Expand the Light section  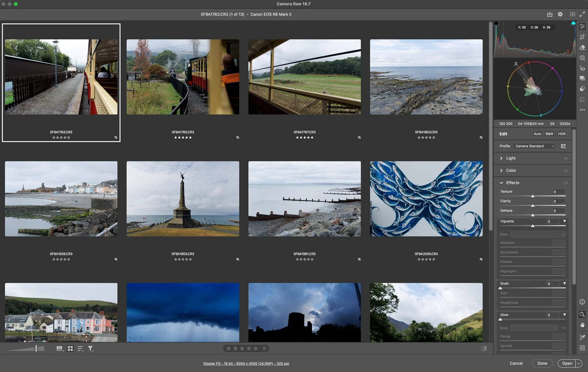coord(501,158)
